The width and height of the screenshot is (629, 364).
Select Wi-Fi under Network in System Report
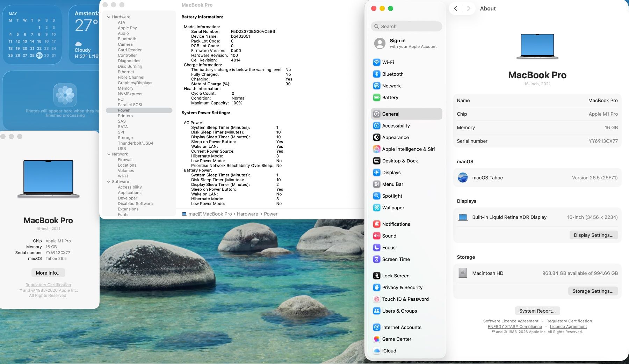pyautogui.click(x=123, y=176)
